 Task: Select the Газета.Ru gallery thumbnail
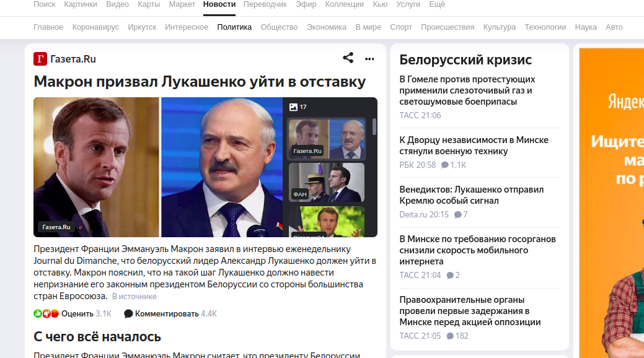click(x=327, y=139)
